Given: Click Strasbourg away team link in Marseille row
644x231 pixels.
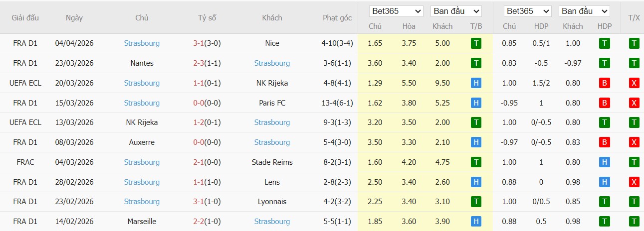Looking at the screenshot, I should 272,222.
